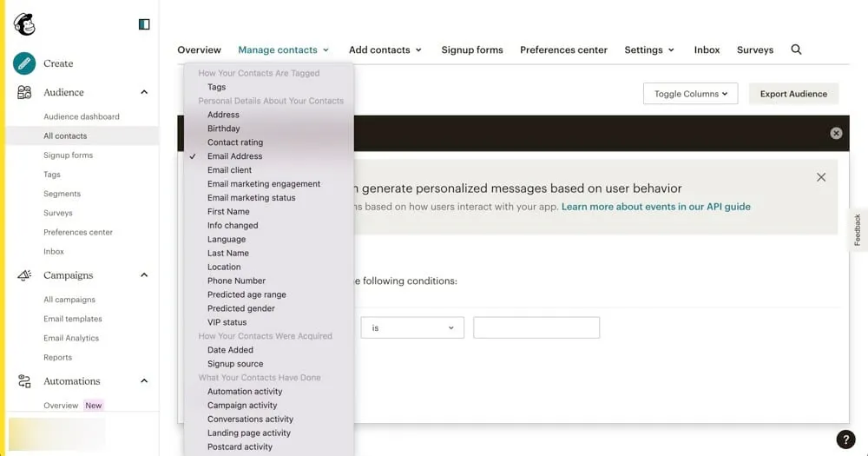Open the 'is' condition dropdown
This screenshot has height=456, width=868.
[412, 327]
